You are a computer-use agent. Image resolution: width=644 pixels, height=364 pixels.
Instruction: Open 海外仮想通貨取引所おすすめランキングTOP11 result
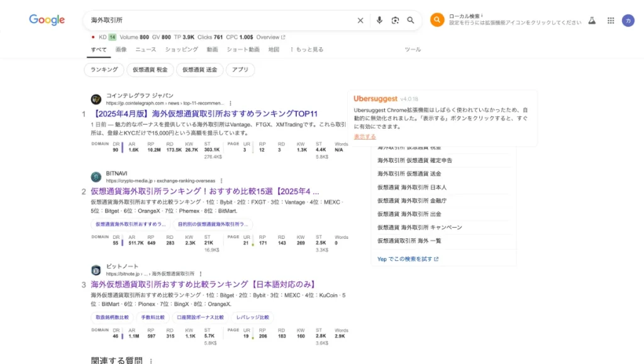[204, 114]
